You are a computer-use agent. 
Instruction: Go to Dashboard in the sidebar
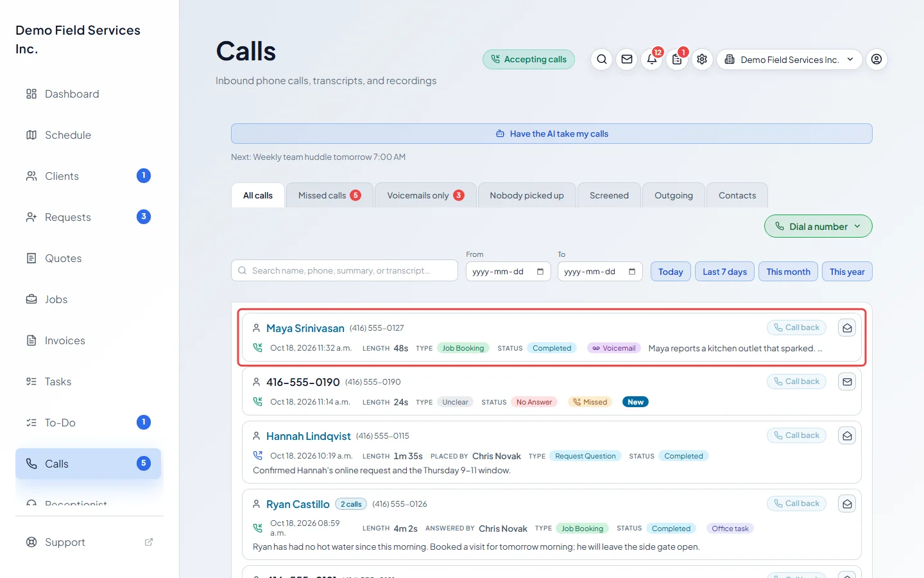pos(89,94)
